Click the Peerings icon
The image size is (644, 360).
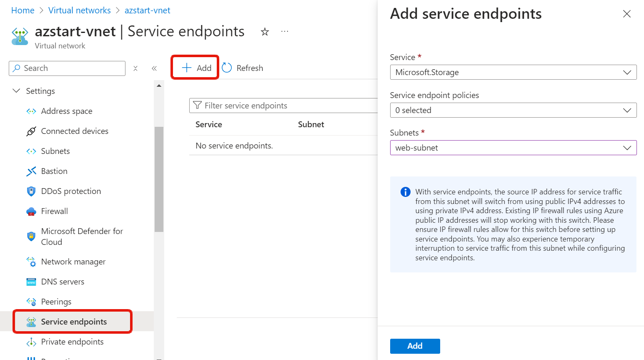point(31,302)
